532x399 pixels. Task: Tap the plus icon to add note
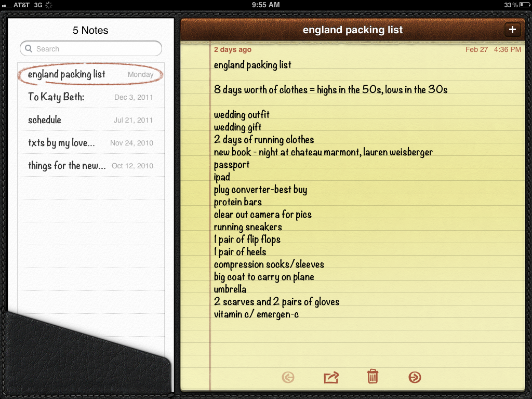point(512,30)
